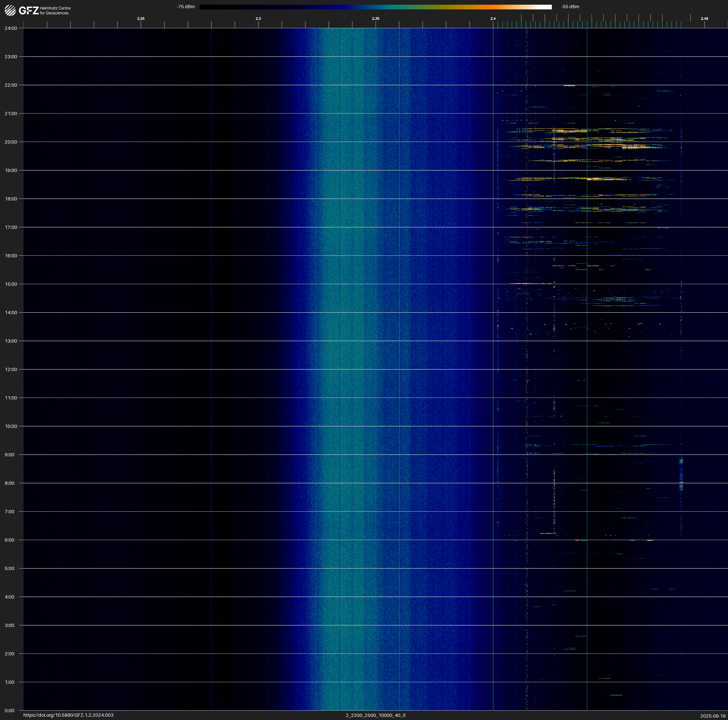Click the -55 dBm scale maximum label
The width and height of the screenshot is (728, 720).
click(x=570, y=7)
